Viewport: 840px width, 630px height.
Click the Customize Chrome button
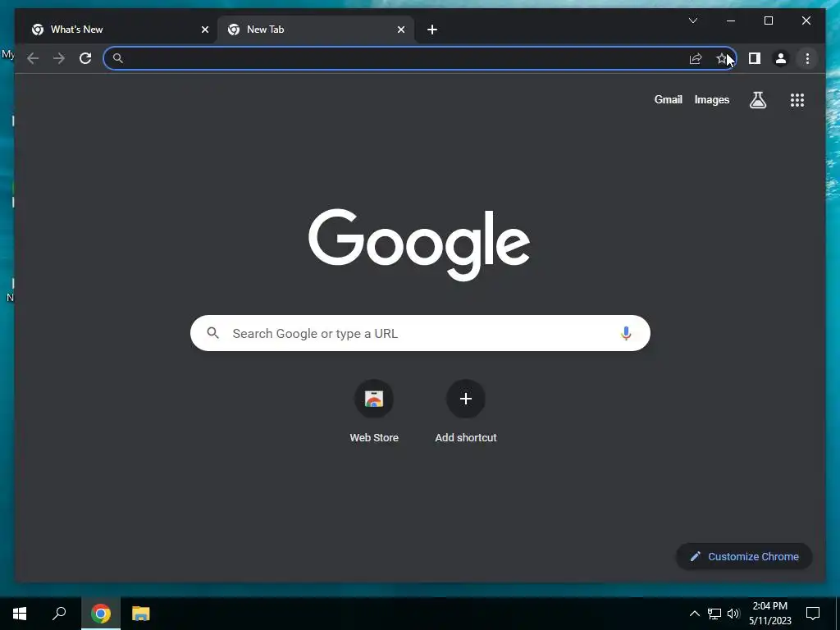744,557
